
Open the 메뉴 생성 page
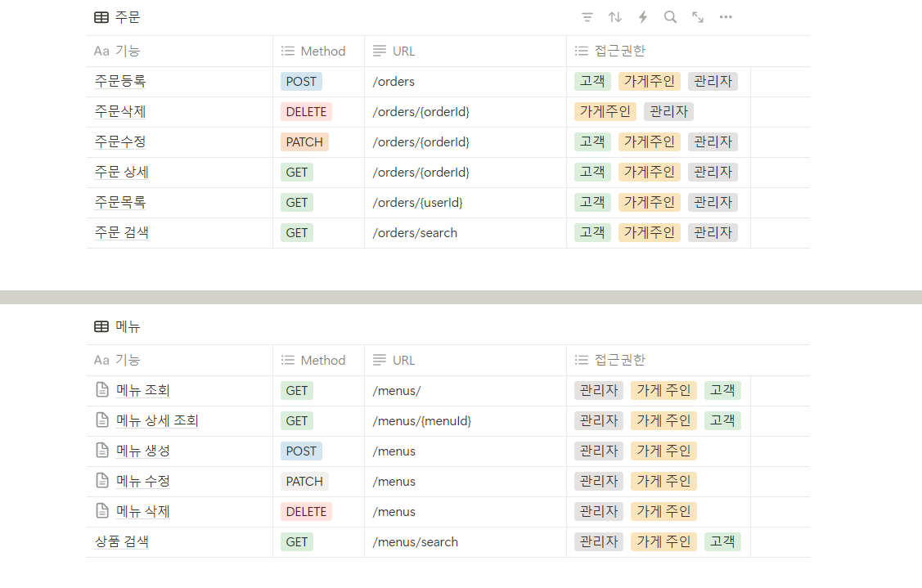click(143, 451)
